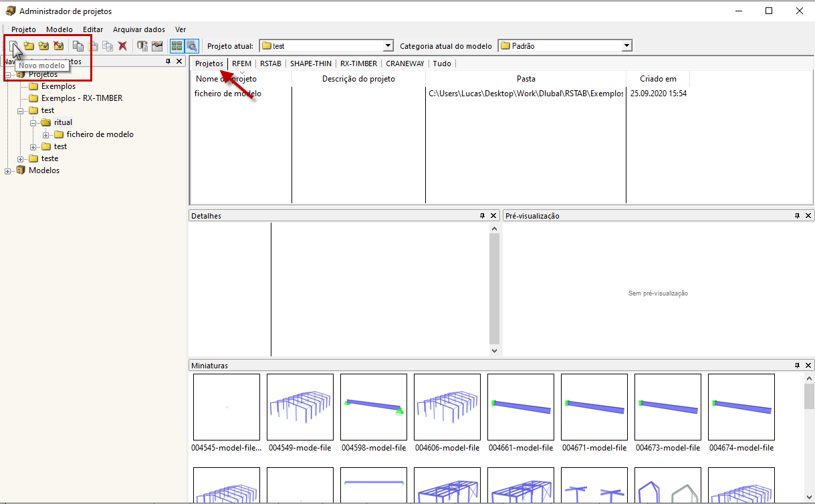Close the Detalhes panel
Image resolution: width=815 pixels, height=504 pixels.
click(493, 216)
